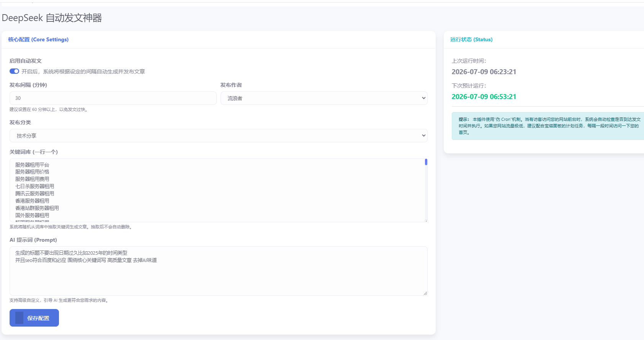Click the 下次预计运行 label
Screen dimensions: 644x340
(469, 86)
